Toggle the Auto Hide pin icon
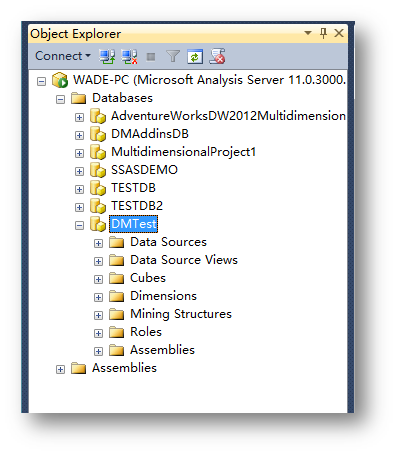 (x=323, y=33)
